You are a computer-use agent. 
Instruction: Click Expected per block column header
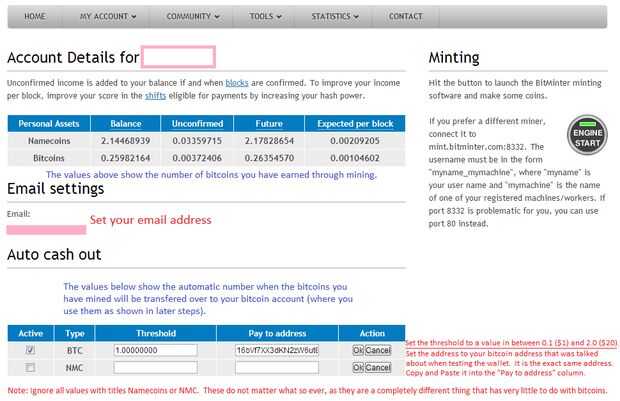(x=355, y=124)
